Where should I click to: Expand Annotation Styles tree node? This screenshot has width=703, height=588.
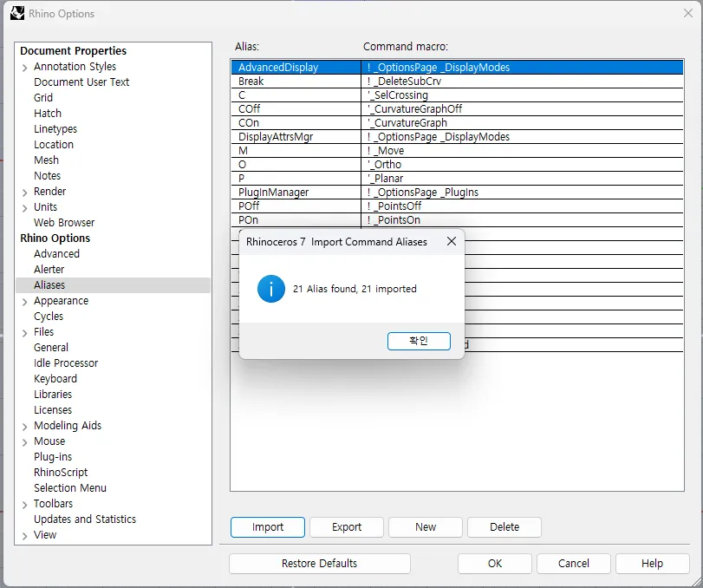point(24,68)
